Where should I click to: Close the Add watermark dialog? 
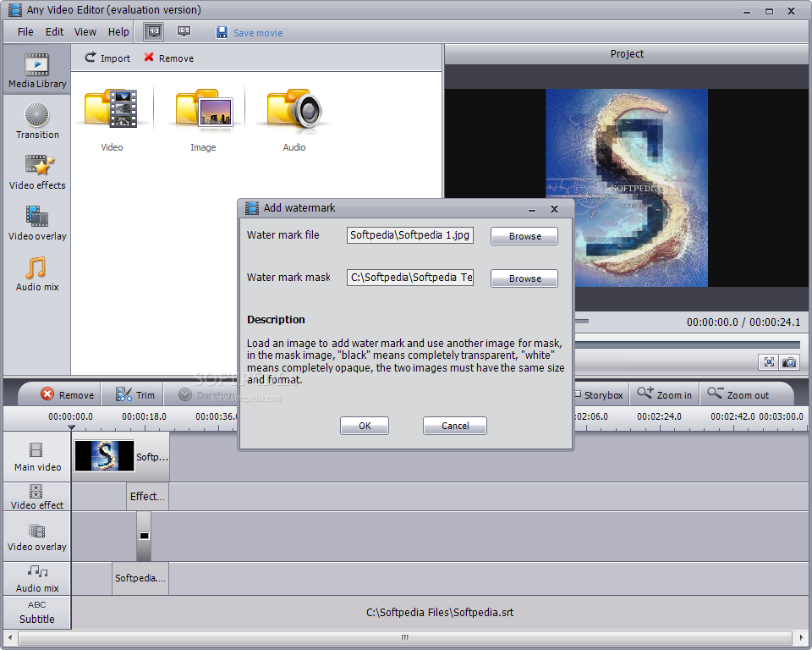click(x=554, y=209)
